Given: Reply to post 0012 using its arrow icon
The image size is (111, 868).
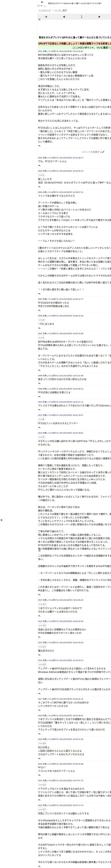Looking at the screenshot, I should pyautogui.click(x=39, y=594).
